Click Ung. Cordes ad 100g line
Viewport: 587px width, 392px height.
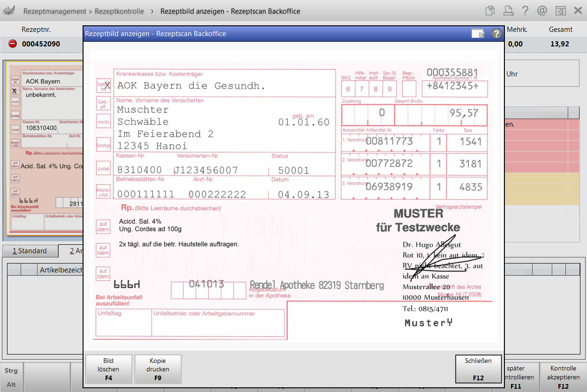pyautogui.click(x=150, y=229)
